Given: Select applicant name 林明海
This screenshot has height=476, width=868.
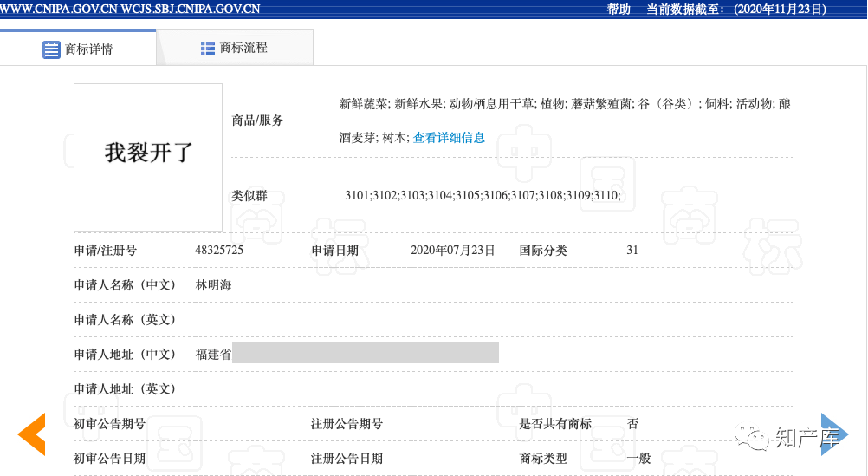Looking at the screenshot, I should 214,285.
